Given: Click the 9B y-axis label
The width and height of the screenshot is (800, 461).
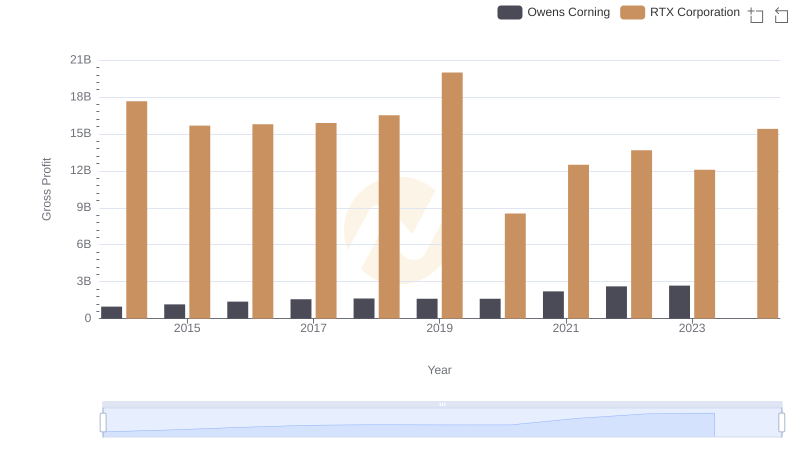Looking at the screenshot, I should coord(84,208).
